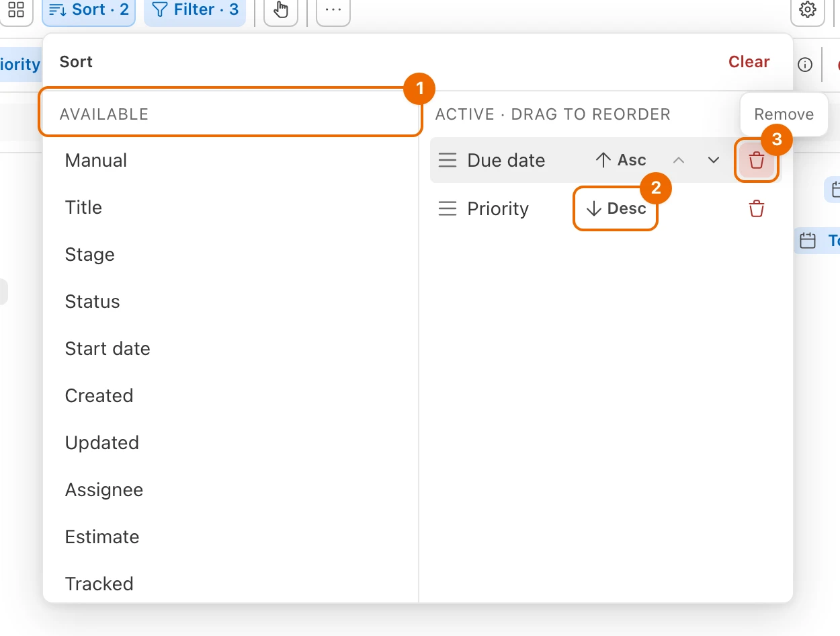The height and width of the screenshot is (636, 840).
Task: Grab the Priority drag handle
Action: (448, 208)
